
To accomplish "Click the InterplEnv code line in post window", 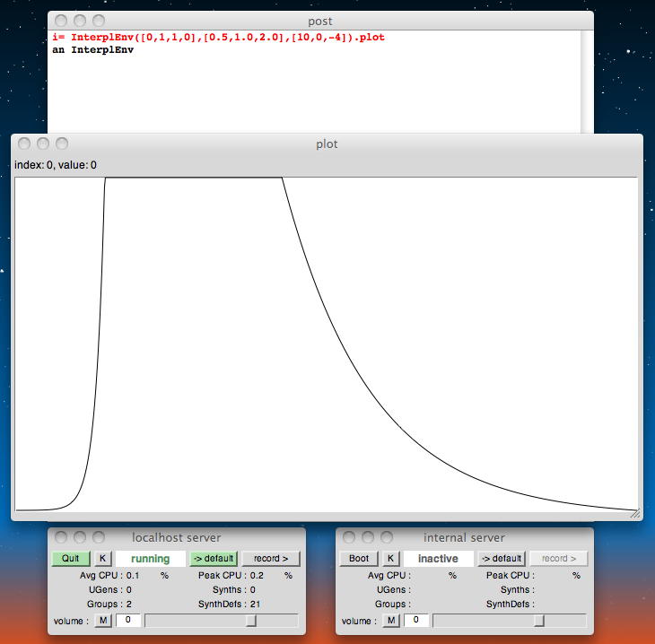I will click(218, 37).
